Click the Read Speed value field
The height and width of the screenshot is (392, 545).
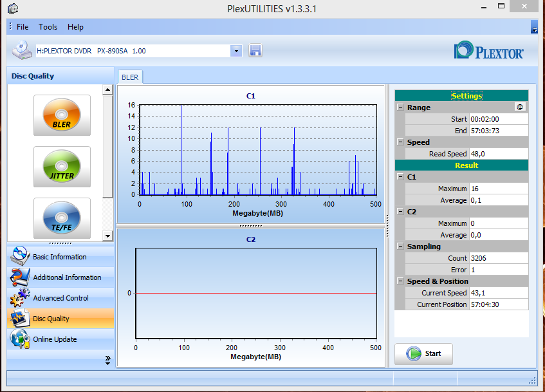coord(499,154)
